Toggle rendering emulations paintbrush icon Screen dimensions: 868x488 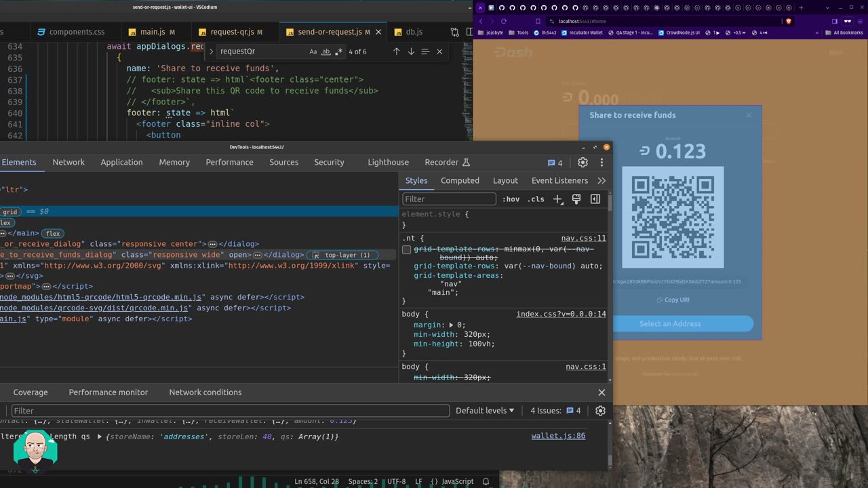576,199
